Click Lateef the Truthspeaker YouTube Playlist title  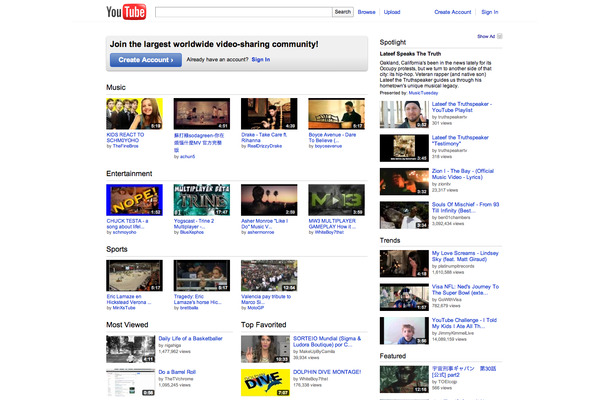pos(462,107)
